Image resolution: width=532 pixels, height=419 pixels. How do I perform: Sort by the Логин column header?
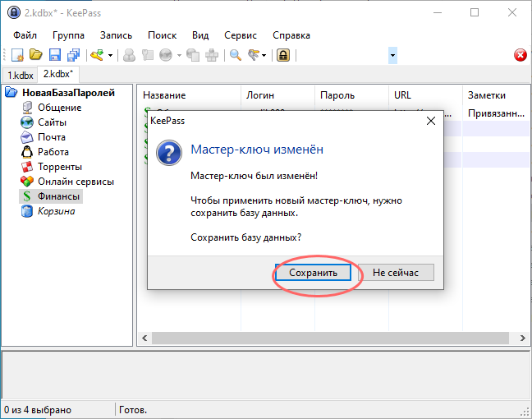[x=278, y=95]
